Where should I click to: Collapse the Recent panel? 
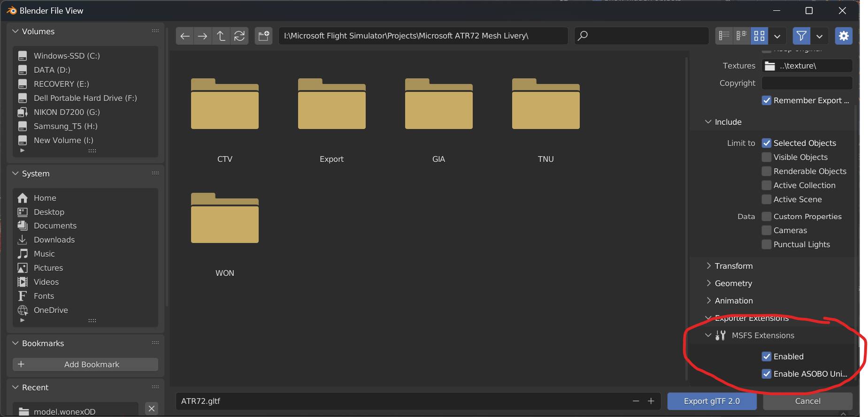tap(15, 387)
